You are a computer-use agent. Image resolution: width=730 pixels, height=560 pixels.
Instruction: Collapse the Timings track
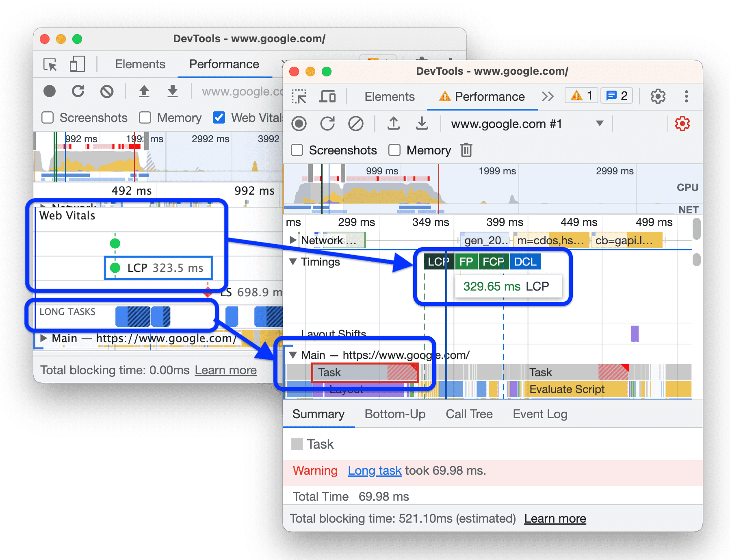pyautogui.click(x=292, y=262)
